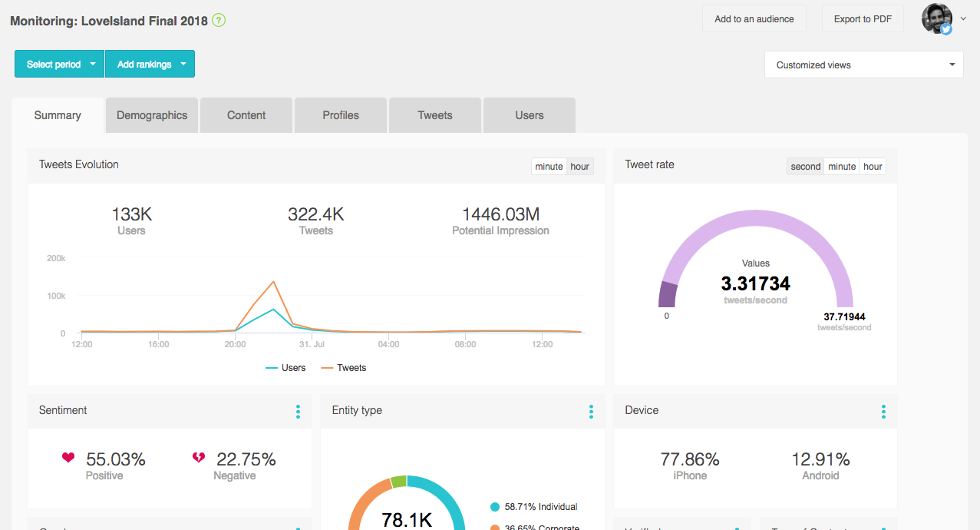Expand the Customized views dropdown
980x530 pixels.
pyautogui.click(x=864, y=65)
